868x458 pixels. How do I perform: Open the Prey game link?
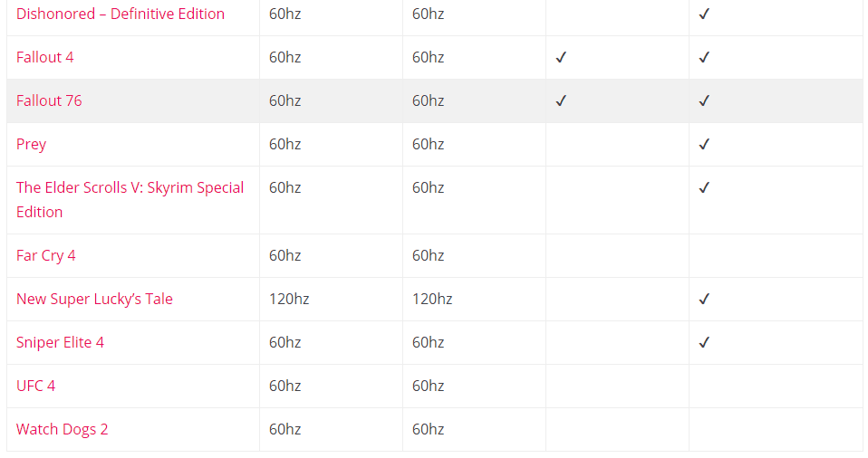pyautogui.click(x=31, y=145)
